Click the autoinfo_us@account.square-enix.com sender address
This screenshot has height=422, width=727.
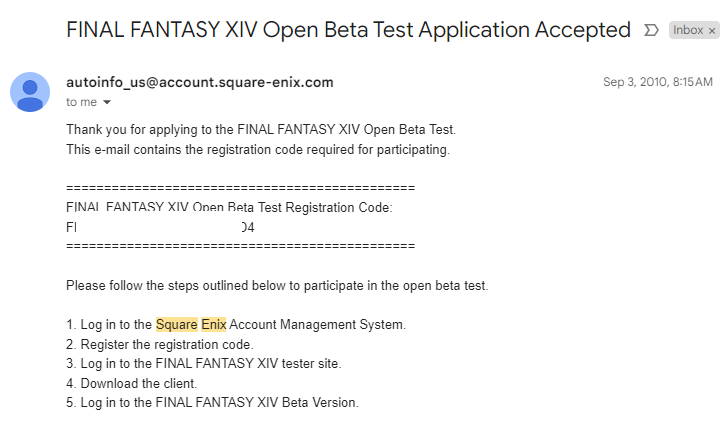click(x=200, y=82)
